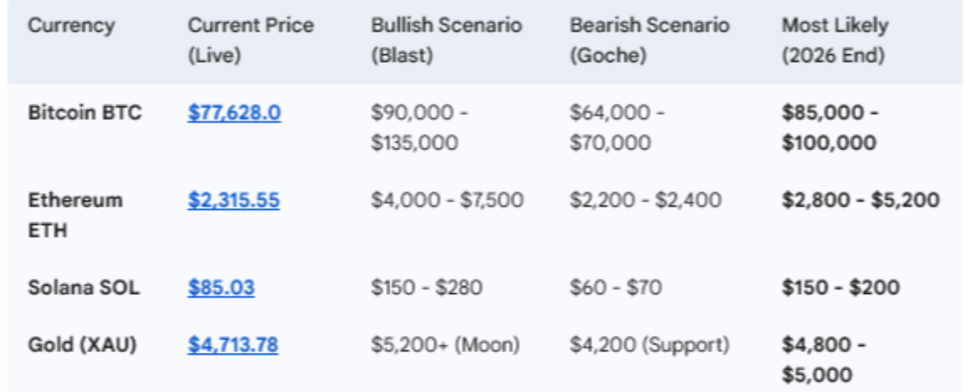
Task: Select the Solana SOL row label
Action: 83,288
